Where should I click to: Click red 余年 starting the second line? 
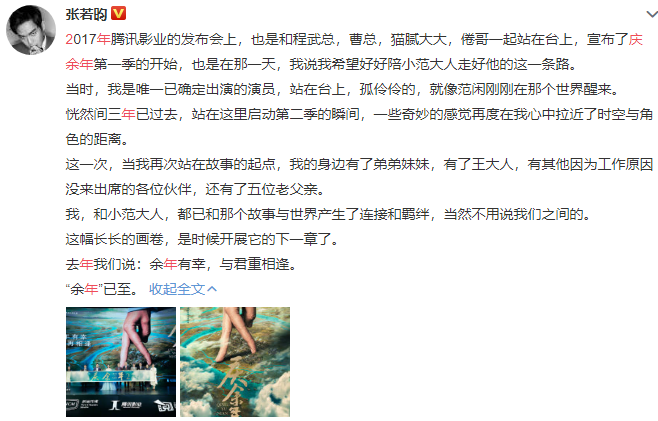79,65
